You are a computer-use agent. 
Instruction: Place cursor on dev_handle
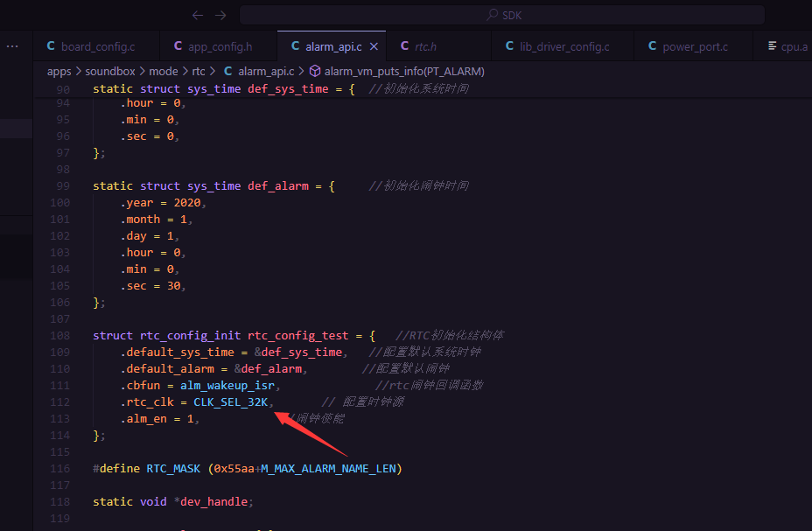point(213,502)
